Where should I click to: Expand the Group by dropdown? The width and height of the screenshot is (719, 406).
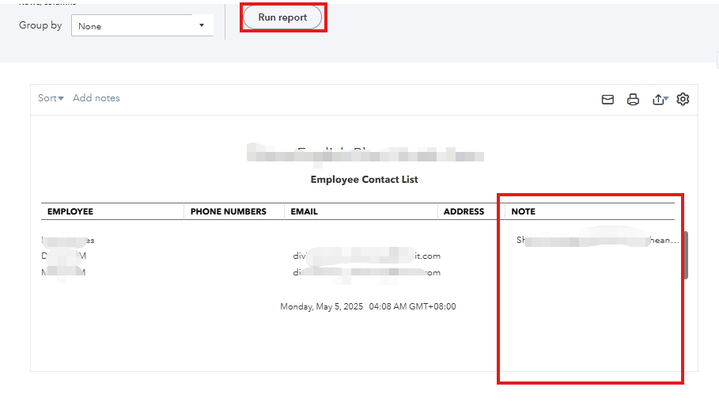pyautogui.click(x=142, y=25)
